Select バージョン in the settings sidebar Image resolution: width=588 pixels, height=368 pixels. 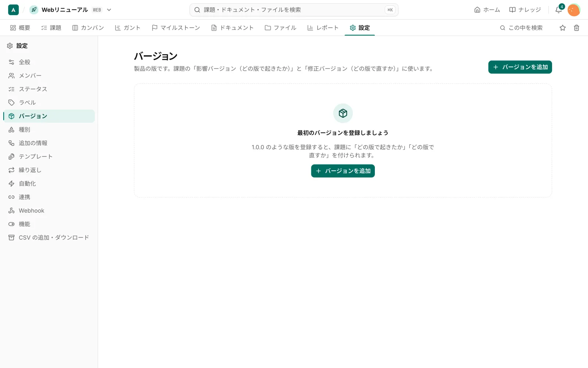(x=49, y=116)
